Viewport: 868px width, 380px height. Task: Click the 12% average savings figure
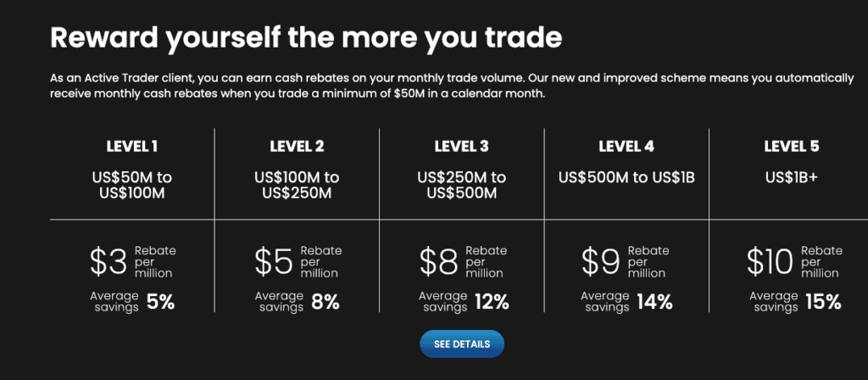tap(492, 303)
